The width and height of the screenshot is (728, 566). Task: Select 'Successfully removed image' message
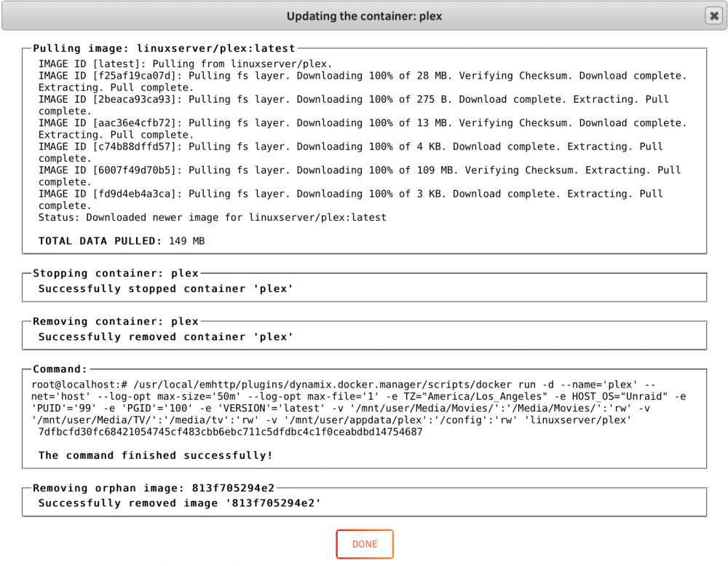[x=180, y=503]
